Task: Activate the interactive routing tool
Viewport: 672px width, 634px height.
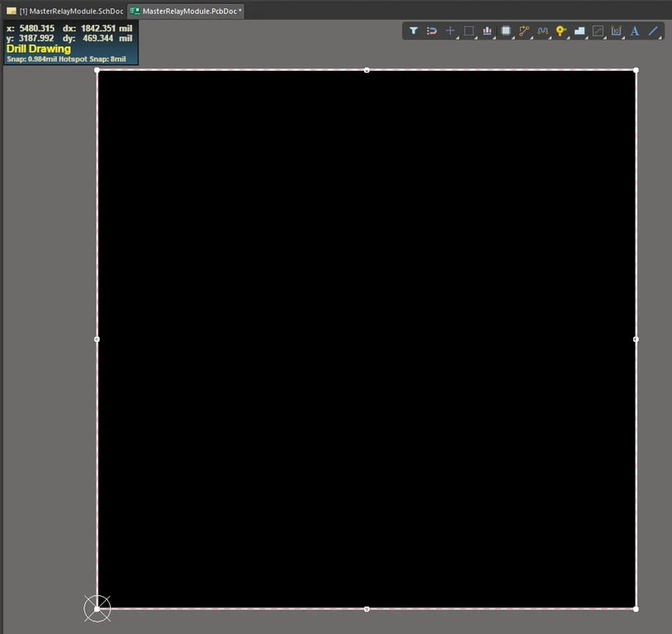Action: click(x=523, y=31)
